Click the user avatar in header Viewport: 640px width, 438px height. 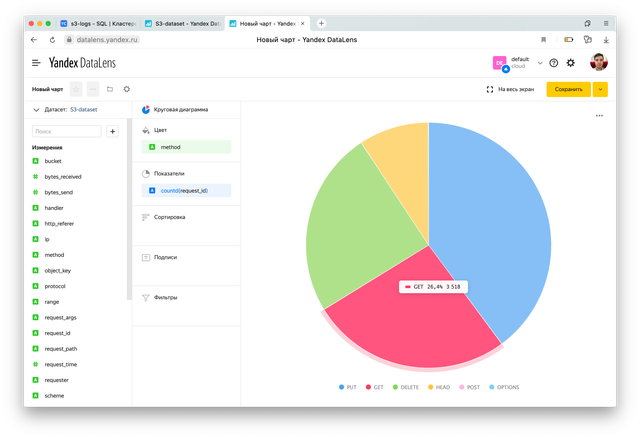(598, 62)
